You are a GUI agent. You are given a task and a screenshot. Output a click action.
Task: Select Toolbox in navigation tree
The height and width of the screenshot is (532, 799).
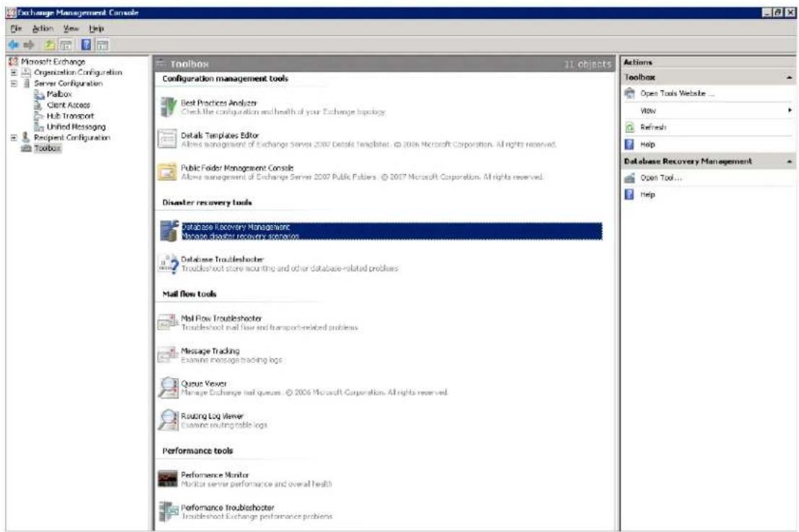pyautogui.click(x=48, y=148)
